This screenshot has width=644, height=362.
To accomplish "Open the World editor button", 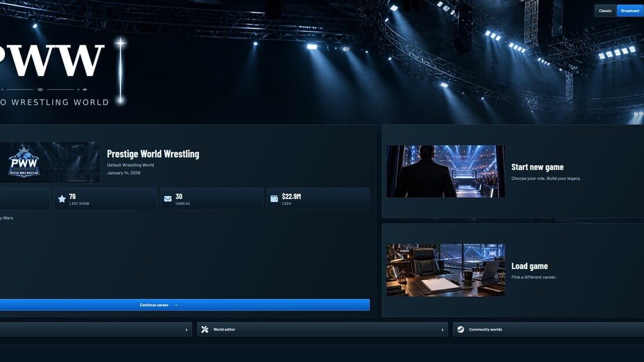I will [323, 330].
